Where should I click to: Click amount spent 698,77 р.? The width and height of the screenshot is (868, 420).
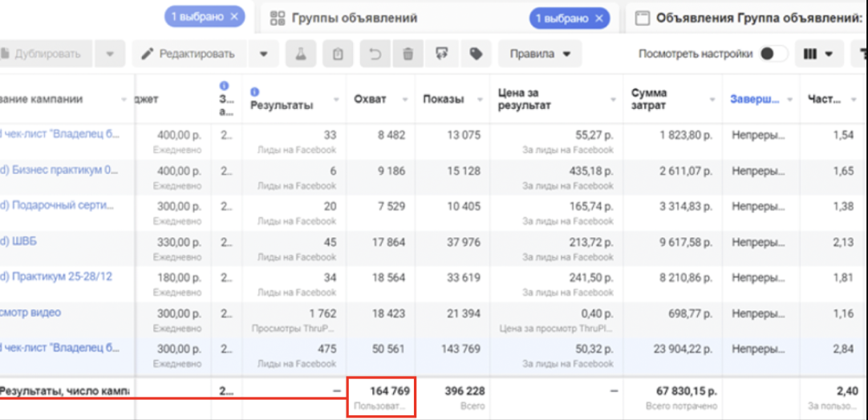(688, 313)
